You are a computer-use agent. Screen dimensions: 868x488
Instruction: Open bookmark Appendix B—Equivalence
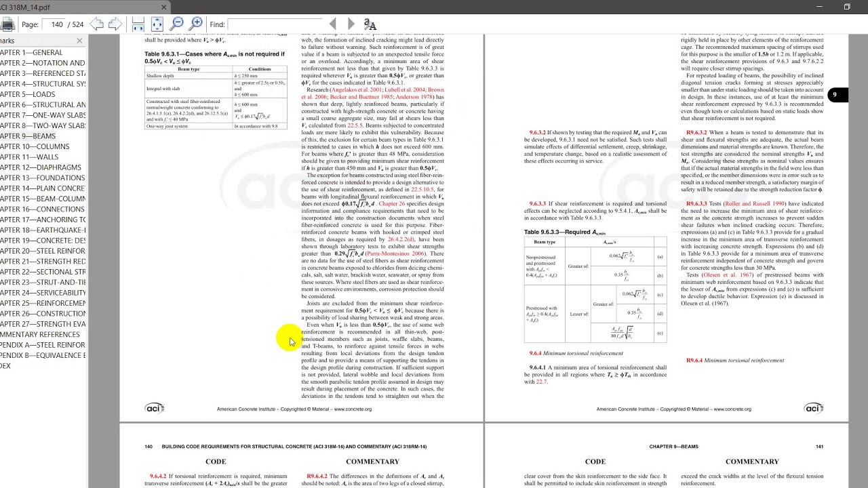click(x=43, y=355)
